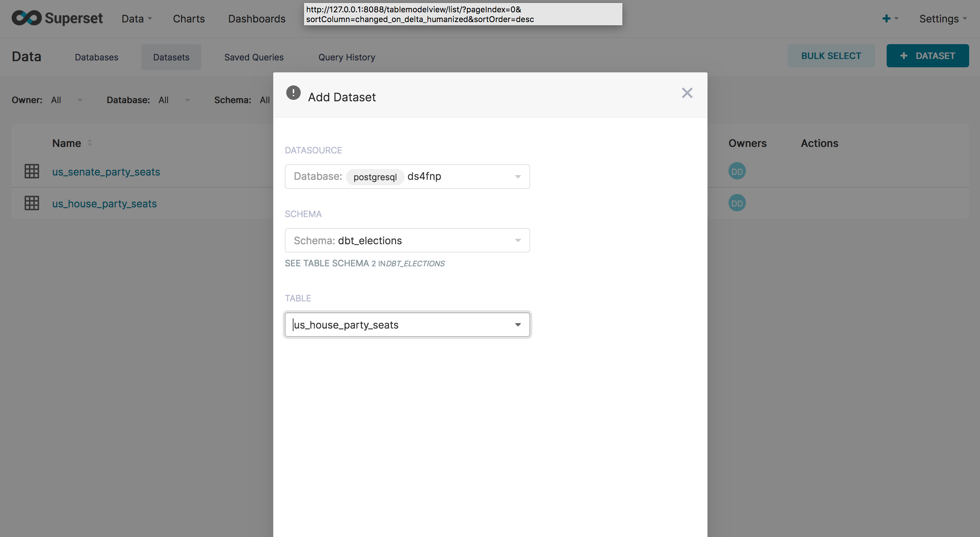
Task: Expand the Table selection dropdown arrow
Action: (x=518, y=325)
